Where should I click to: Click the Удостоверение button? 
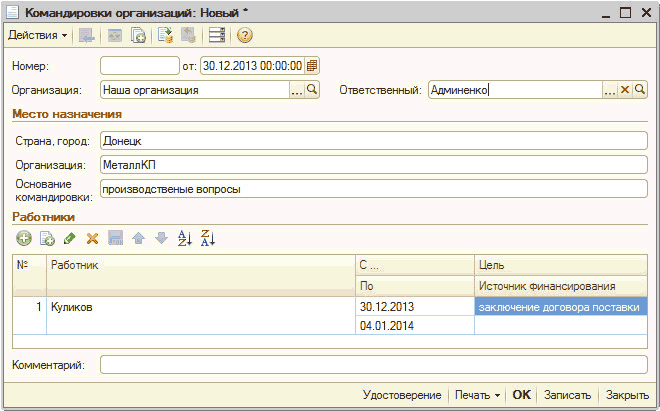tap(402, 395)
